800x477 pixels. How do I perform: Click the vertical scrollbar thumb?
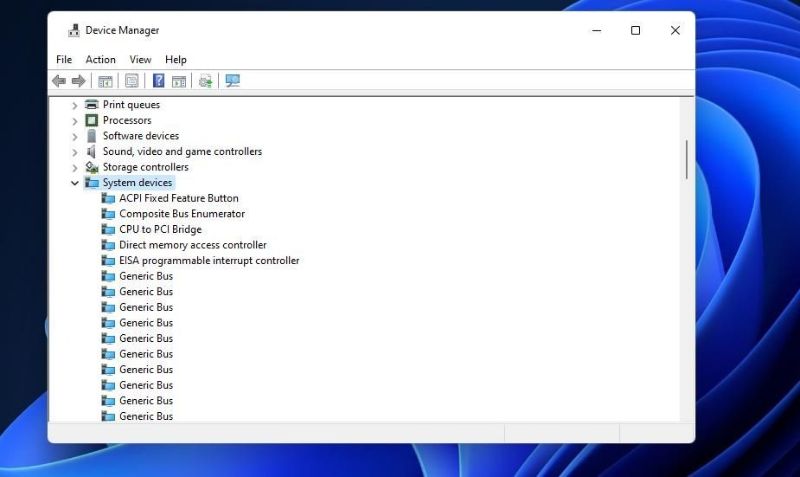686,159
